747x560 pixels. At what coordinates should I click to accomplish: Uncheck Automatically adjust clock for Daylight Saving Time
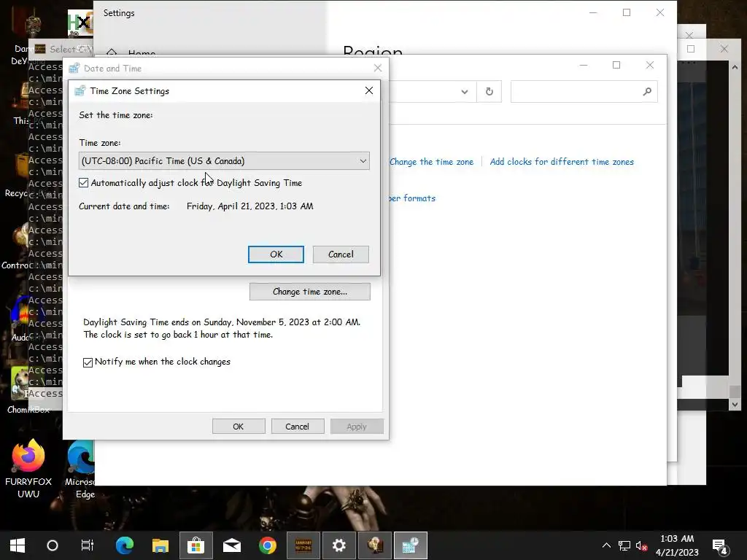[83, 183]
